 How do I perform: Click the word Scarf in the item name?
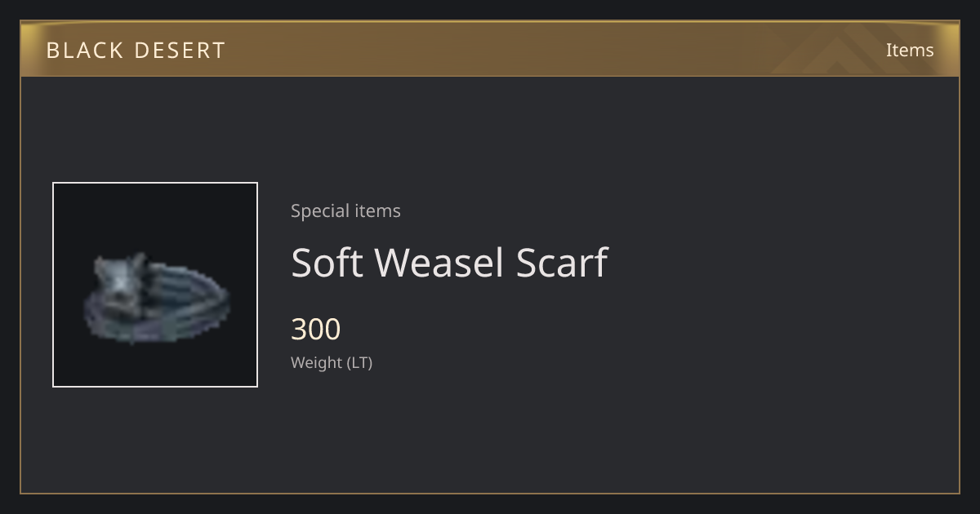(x=562, y=263)
